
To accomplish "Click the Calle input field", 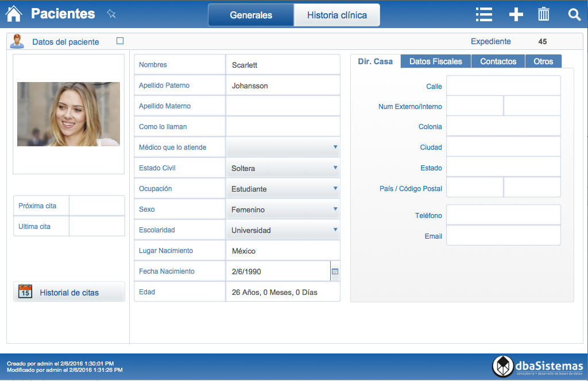I will pyautogui.click(x=503, y=86).
